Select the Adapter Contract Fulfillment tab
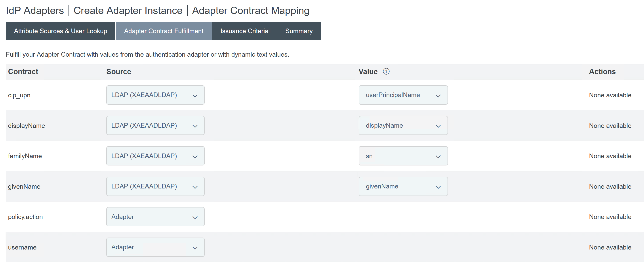 [164, 31]
